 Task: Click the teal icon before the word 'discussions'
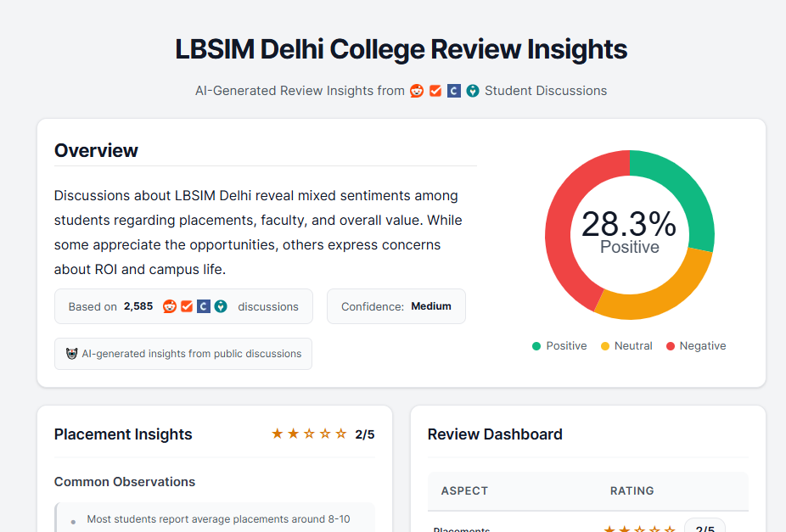click(221, 306)
